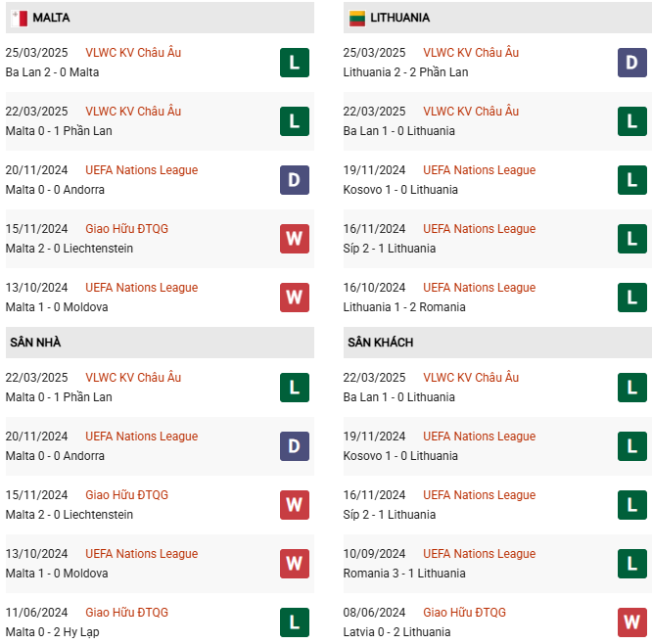
Task: Click the D badge for Lithuania 2 - 2 Phần Lan
Action: click(x=632, y=63)
